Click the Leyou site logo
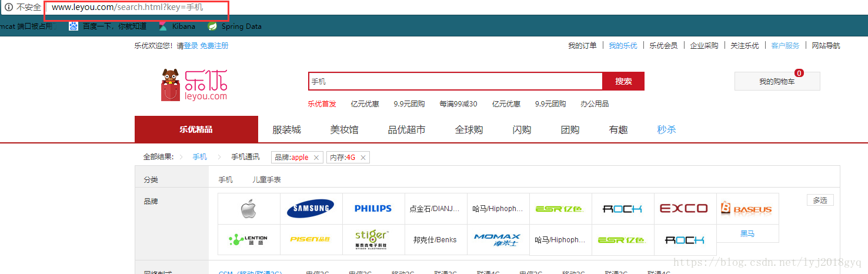Screen dimensions: 868x274 [194, 85]
